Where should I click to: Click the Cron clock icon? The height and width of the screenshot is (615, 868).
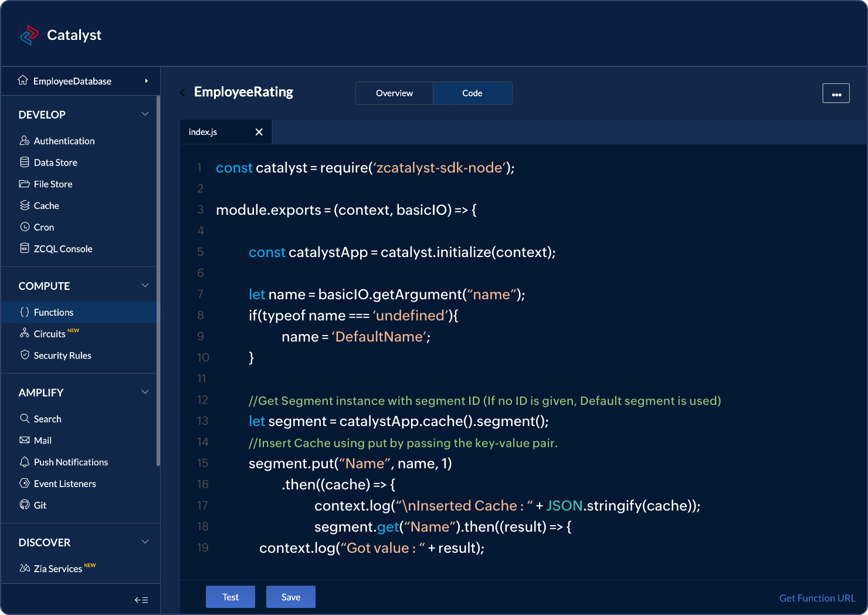(x=25, y=227)
